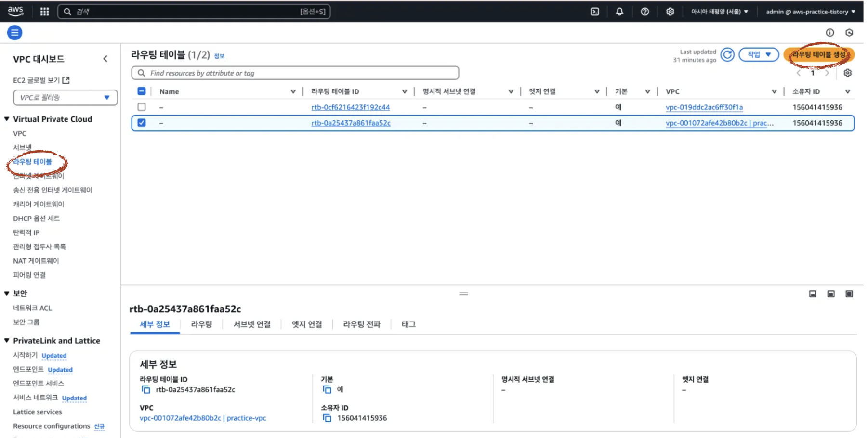Screen dimensions: 868x438
Task: Open EC2 global view external link icon
Action: [x=66, y=80]
